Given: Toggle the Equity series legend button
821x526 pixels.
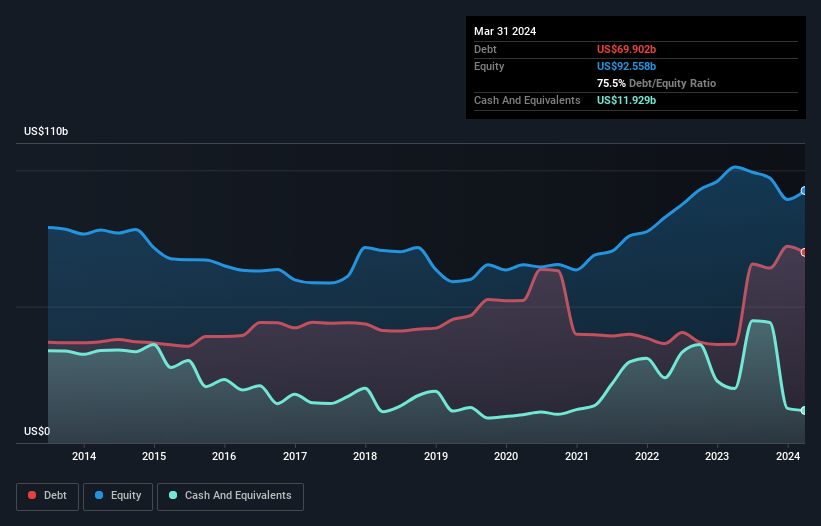Looking at the screenshot, I should point(118,496).
